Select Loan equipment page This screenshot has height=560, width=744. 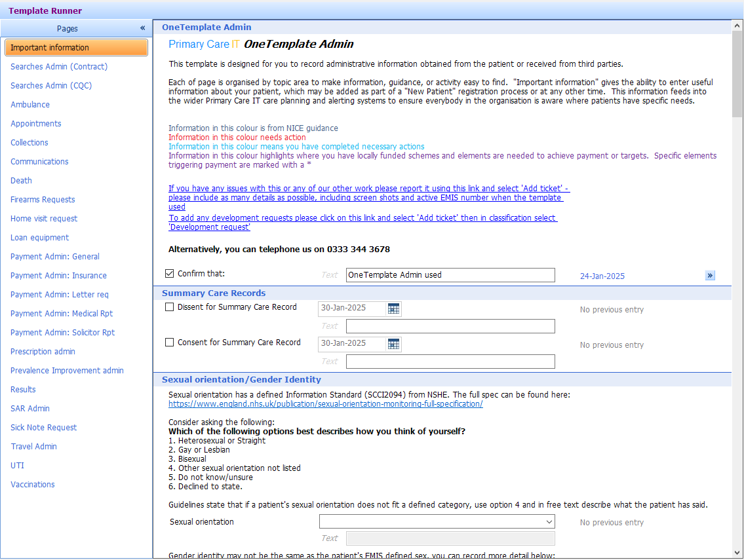39,237
